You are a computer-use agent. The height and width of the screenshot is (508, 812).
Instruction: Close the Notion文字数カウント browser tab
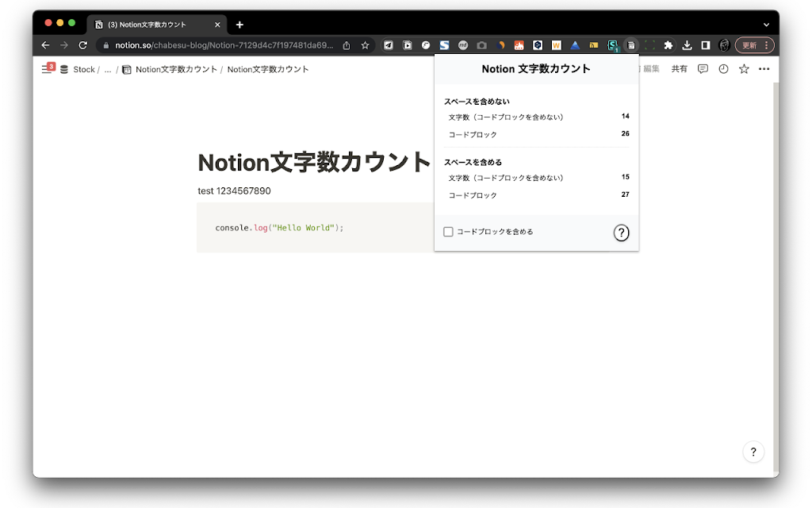point(217,25)
